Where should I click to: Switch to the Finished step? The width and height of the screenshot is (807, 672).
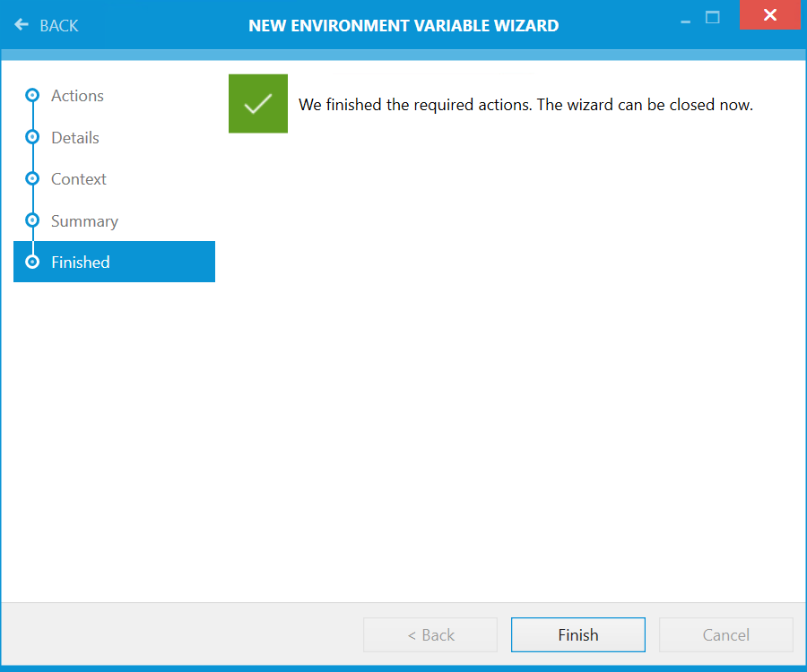point(80,262)
